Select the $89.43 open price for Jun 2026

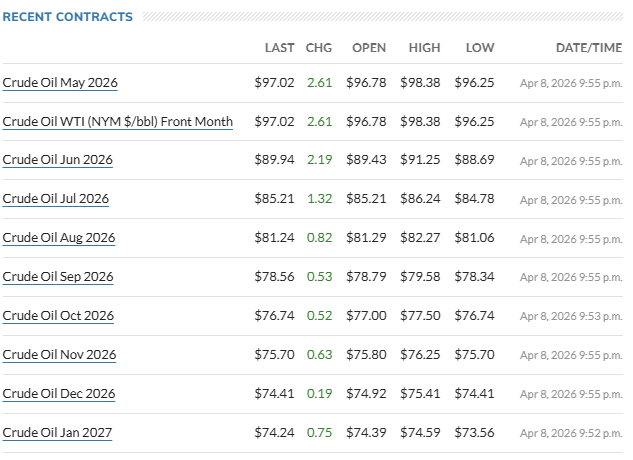click(x=366, y=160)
